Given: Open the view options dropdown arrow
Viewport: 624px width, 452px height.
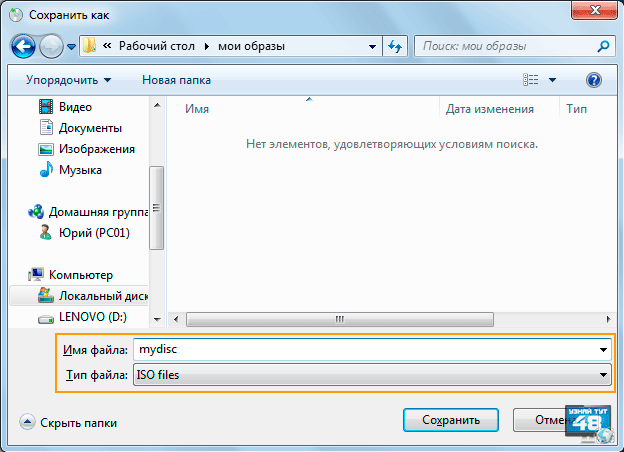Looking at the screenshot, I should pyautogui.click(x=552, y=80).
